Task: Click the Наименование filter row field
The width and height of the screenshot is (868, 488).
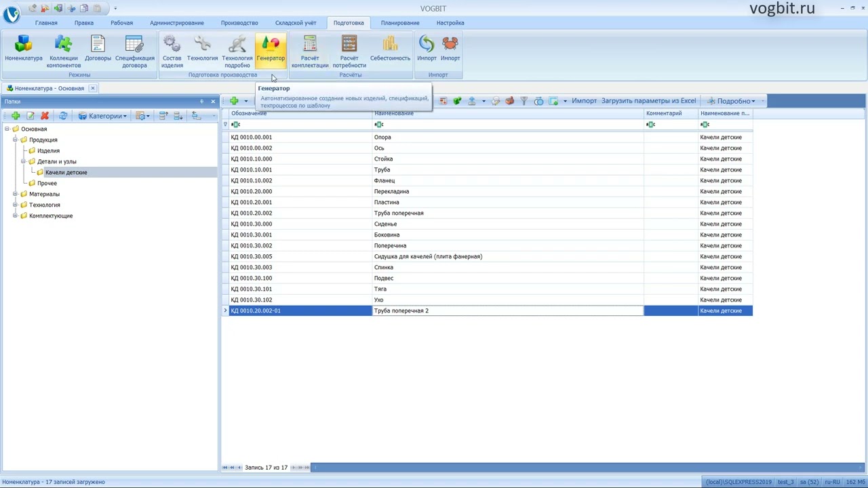Action: pos(507,125)
